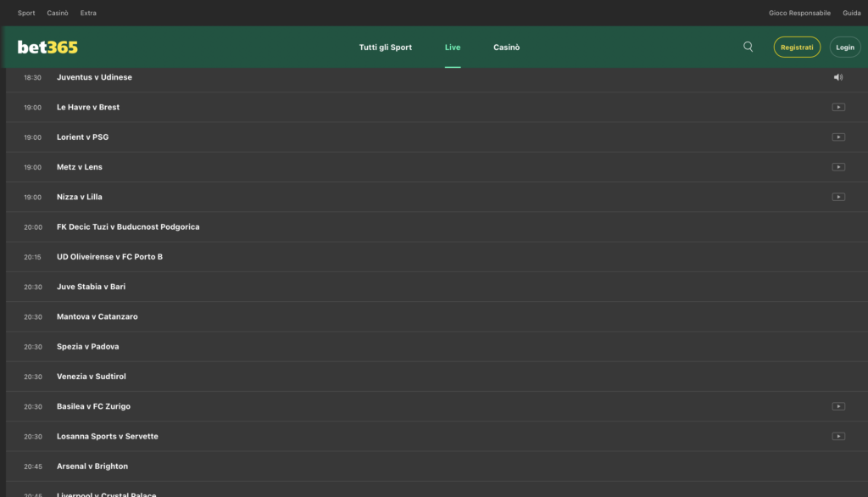
Task: Click the bet365 logo
Action: click(x=47, y=47)
